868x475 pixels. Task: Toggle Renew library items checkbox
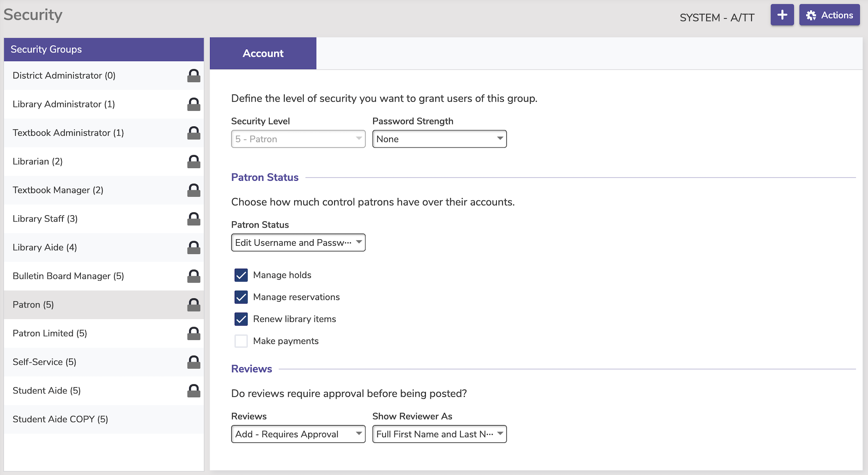pos(241,319)
